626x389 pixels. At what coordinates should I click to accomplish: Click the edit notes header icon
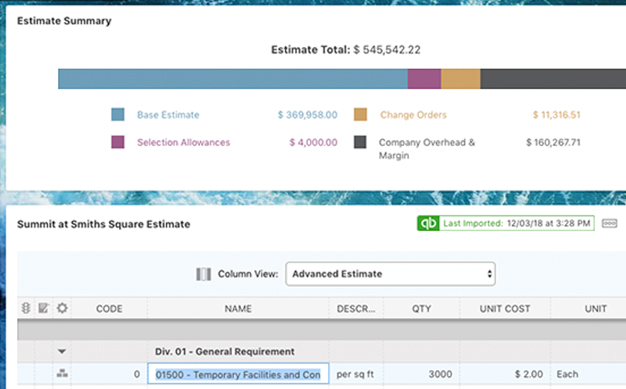click(44, 308)
